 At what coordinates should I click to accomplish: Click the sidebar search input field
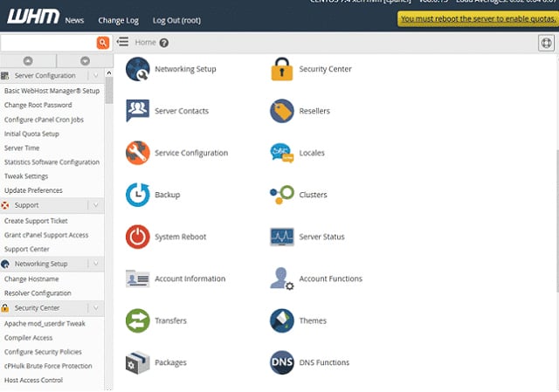[49, 43]
